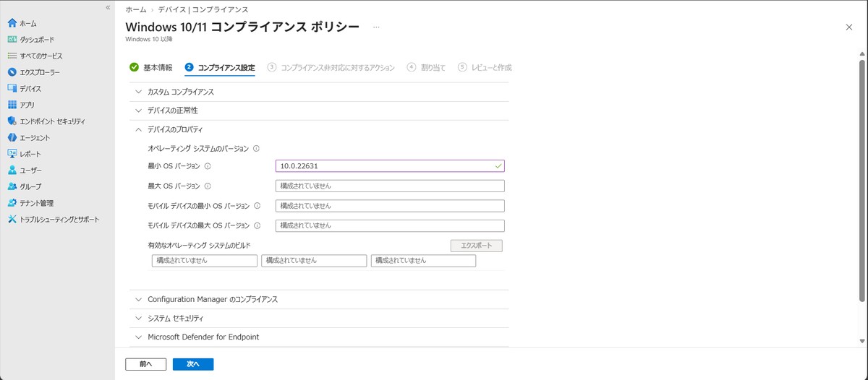Close the compliance policy pane
868x380 pixels.
pyautogui.click(x=849, y=27)
